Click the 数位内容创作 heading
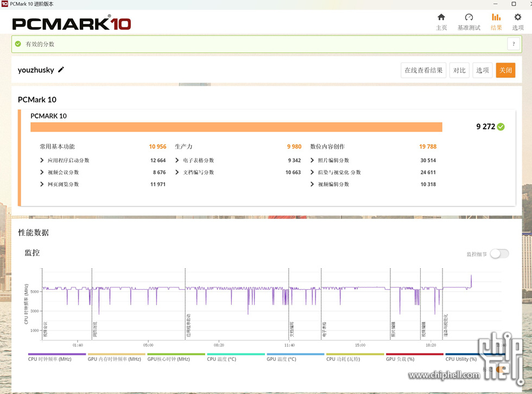532x394 pixels. (327, 146)
